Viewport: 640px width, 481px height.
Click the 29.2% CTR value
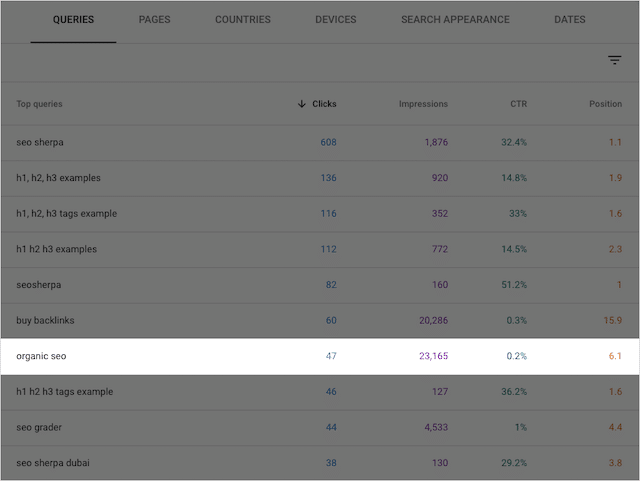pos(514,463)
